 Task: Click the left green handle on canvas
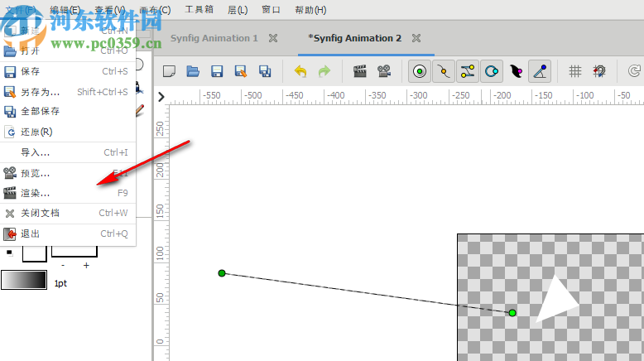(222, 273)
